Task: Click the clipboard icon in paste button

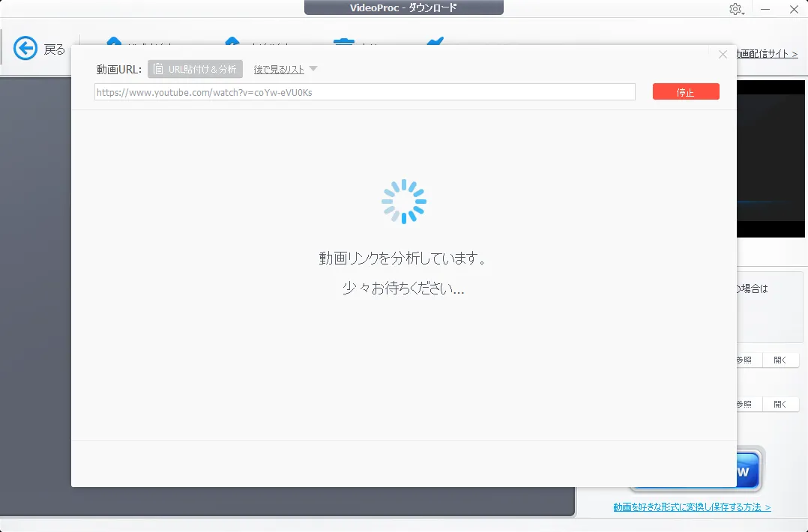Action: click(158, 69)
